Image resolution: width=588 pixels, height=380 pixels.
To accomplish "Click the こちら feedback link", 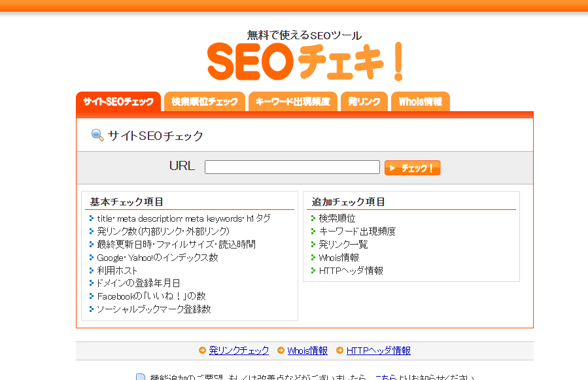I will pos(385,377).
